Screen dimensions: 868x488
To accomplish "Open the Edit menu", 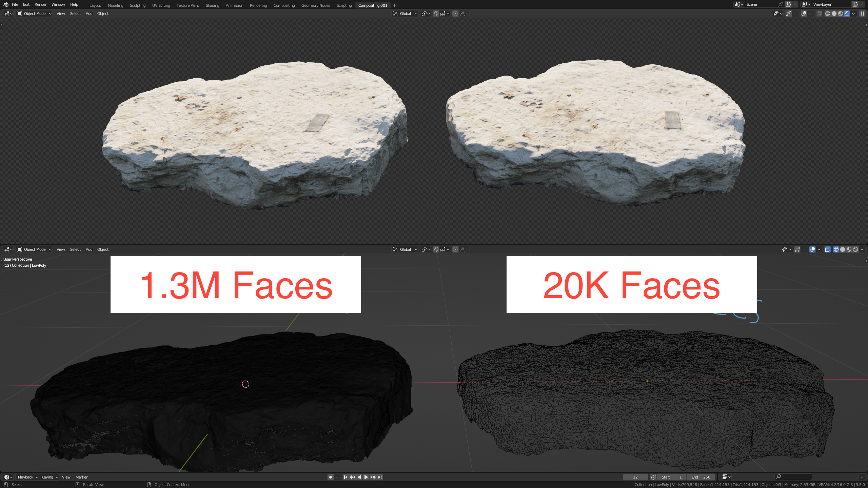I will (x=26, y=4).
